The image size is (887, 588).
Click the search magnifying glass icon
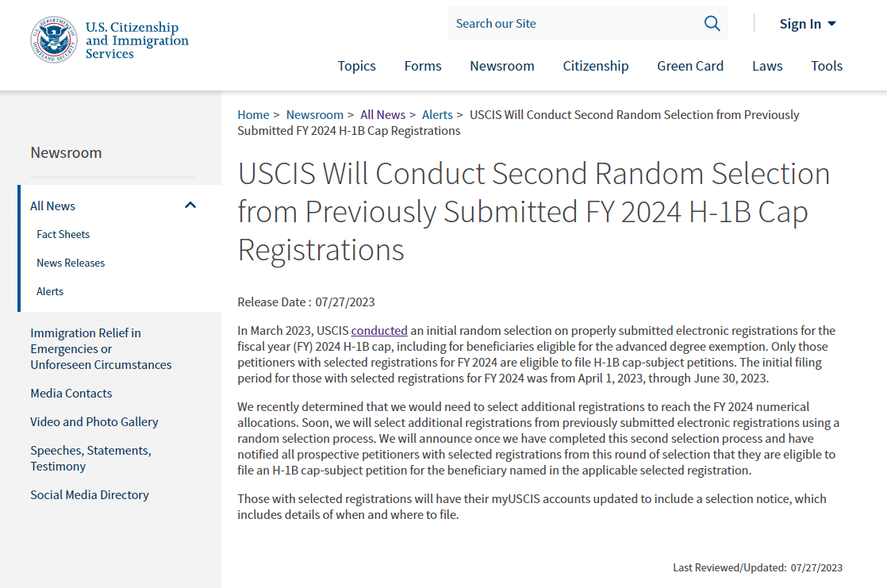[712, 23]
